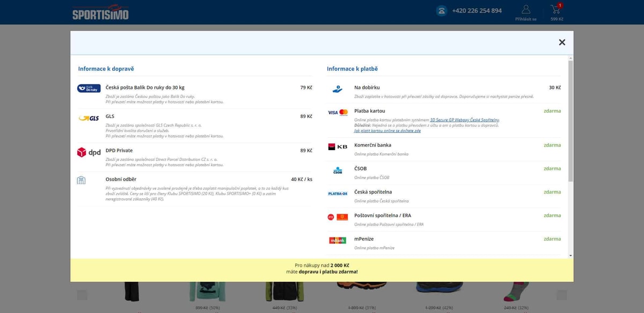The image size is (644, 313).
Task: Close the delivery info dialog
Action: [562, 42]
